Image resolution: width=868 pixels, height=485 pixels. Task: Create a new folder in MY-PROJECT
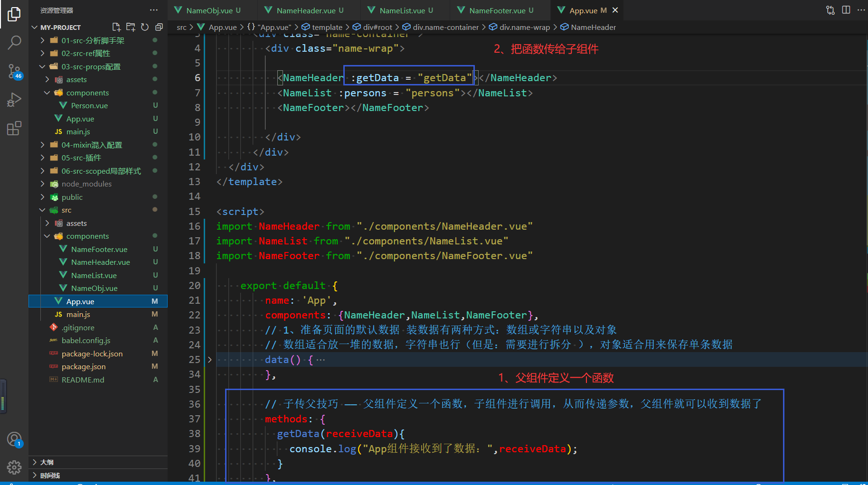131,27
